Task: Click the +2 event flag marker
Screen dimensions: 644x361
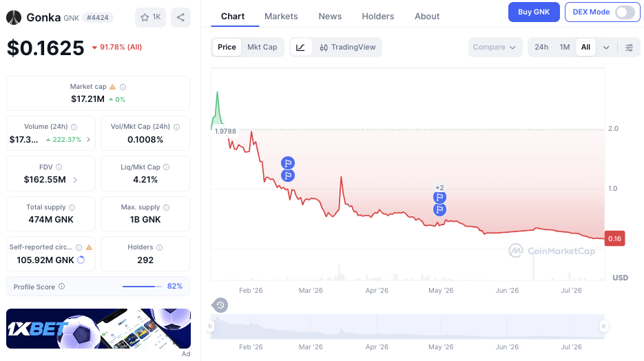Action: pos(439,187)
